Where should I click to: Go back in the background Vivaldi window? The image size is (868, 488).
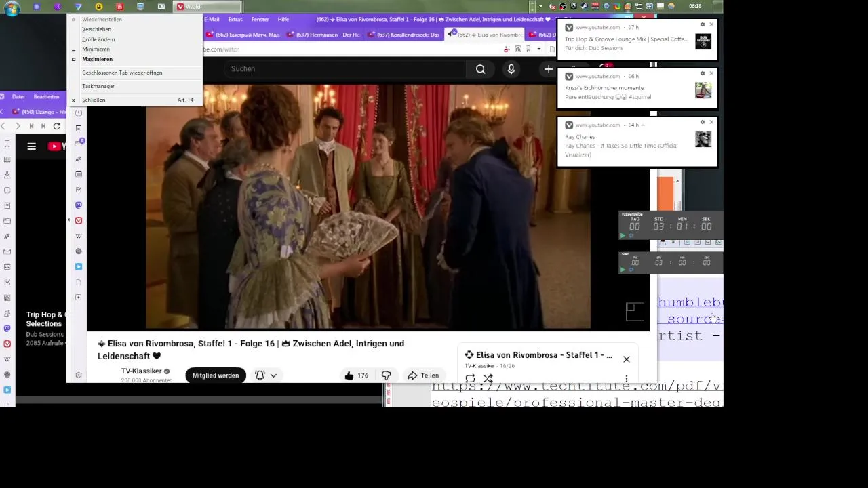coord(3,126)
